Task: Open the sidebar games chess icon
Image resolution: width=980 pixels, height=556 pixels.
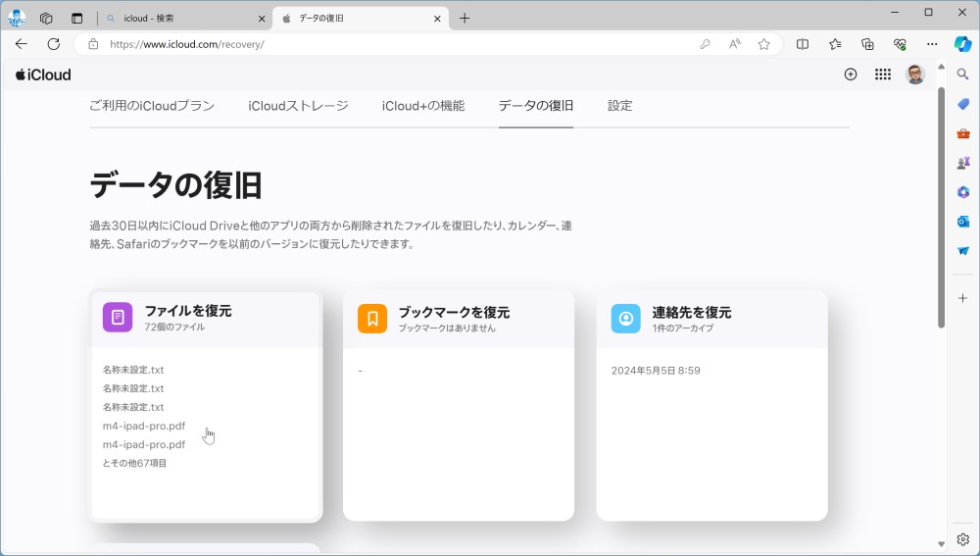Action: (x=963, y=163)
